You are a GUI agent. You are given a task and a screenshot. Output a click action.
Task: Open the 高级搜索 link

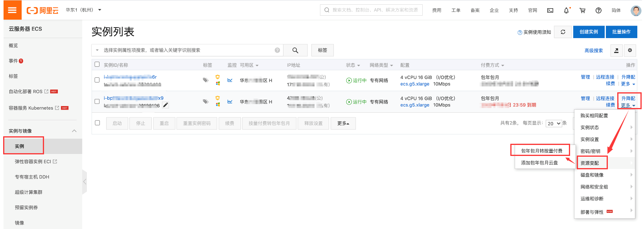[593, 51]
